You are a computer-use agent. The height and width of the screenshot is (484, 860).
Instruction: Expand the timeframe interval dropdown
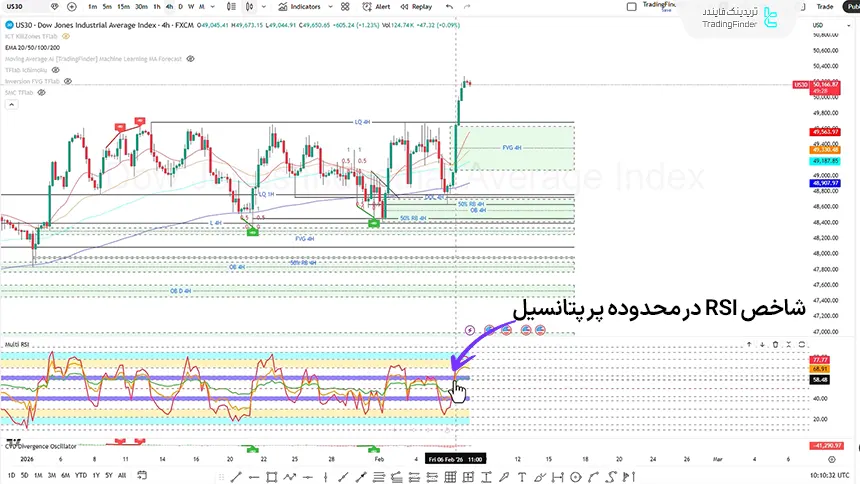tap(213, 7)
